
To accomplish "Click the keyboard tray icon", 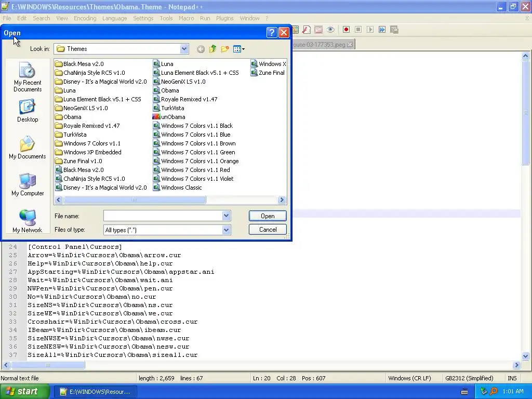I will 464,392.
